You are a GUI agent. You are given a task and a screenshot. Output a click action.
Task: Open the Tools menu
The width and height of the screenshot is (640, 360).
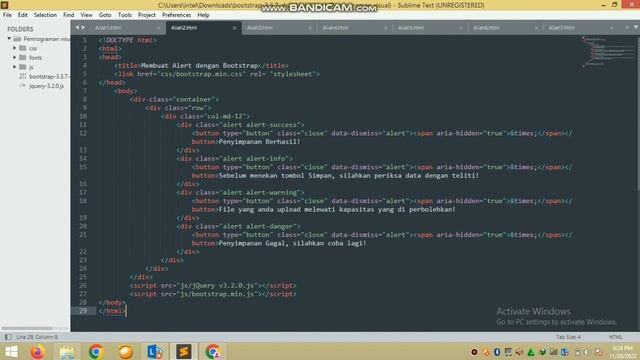coord(124,15)
